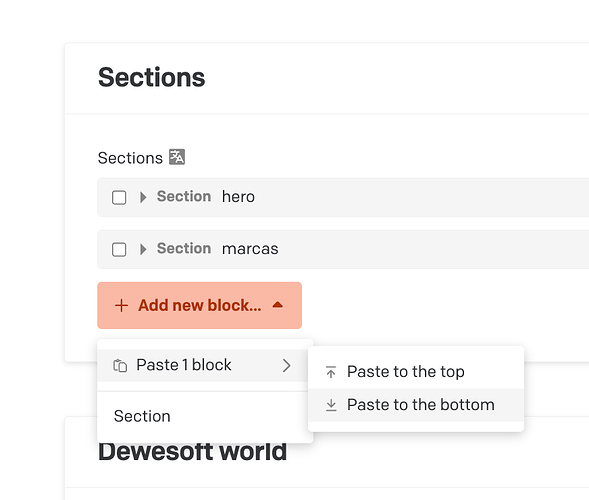This screenshot has height=500, width=589.
Task: Expand the hero section triangle
Action: click(x=143, y=197)
